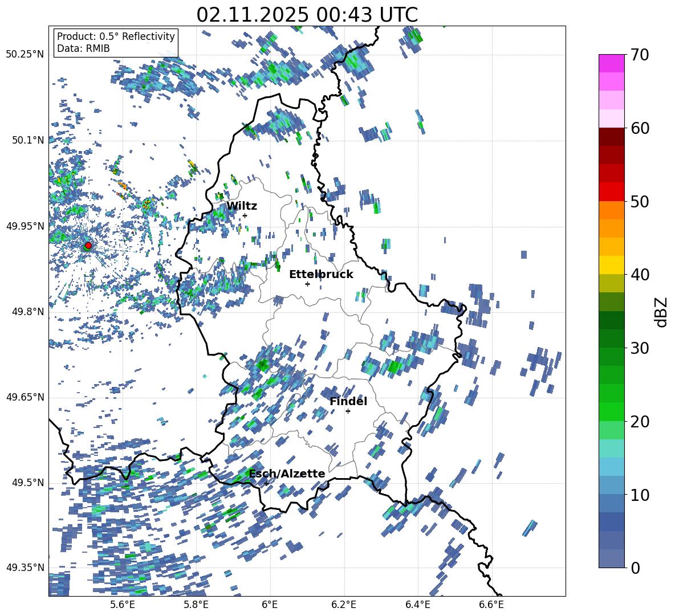Click the Ettelbruck station cross marker

[307, 284]
